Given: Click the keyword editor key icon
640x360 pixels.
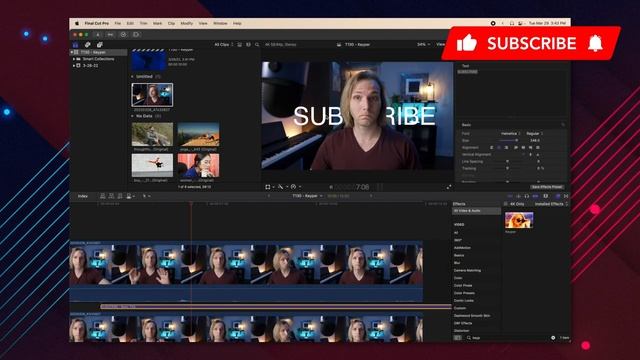Looking at the screenshot, I should 110,35.
